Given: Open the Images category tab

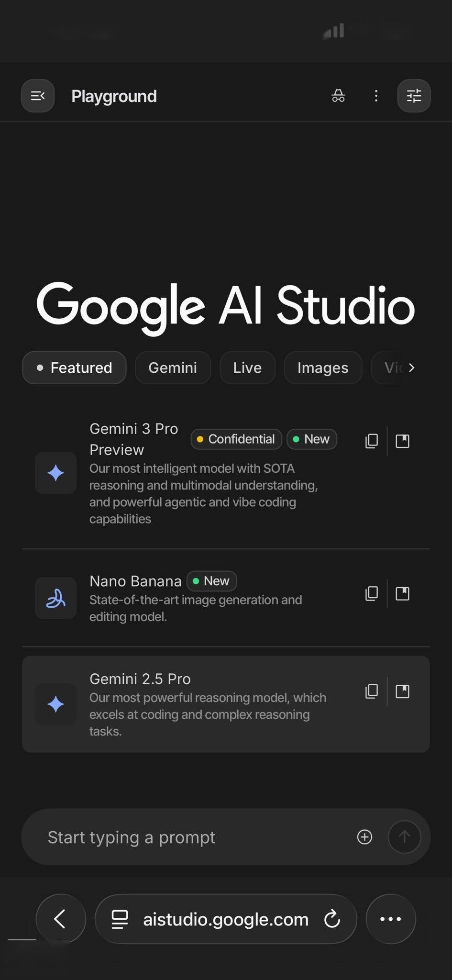Looking at the screenshot, I should point(323,367).
